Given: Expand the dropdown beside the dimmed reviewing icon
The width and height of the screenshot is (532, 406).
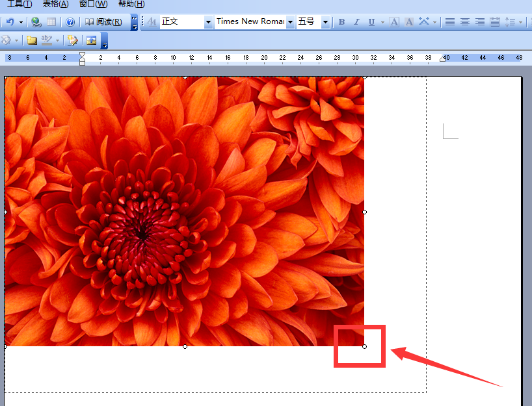Looking at the screenshot, I should click(x=16, y=41).
